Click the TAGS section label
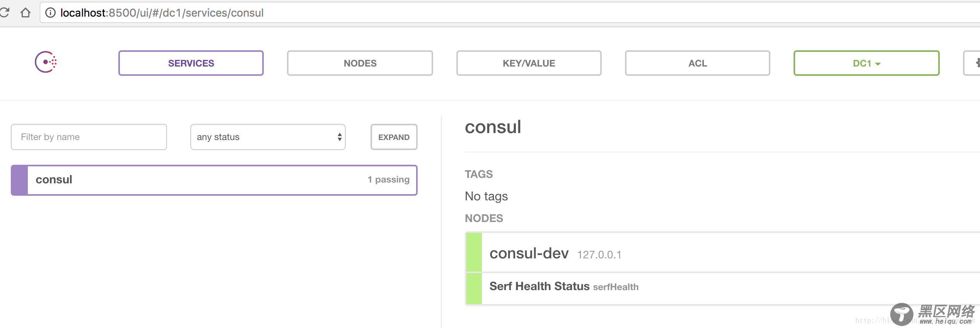 click(x=479, y=174)
